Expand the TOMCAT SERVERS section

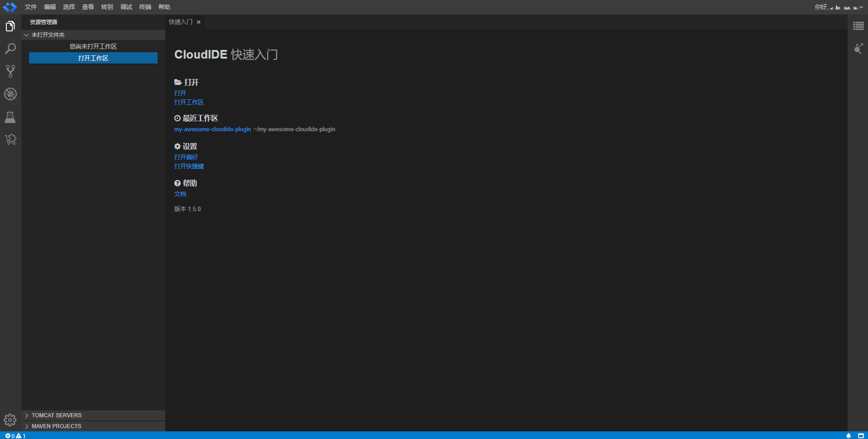(56, 415)
